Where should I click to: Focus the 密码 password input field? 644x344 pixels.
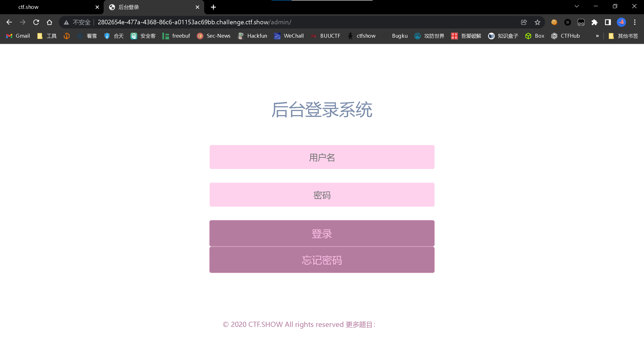322,195
